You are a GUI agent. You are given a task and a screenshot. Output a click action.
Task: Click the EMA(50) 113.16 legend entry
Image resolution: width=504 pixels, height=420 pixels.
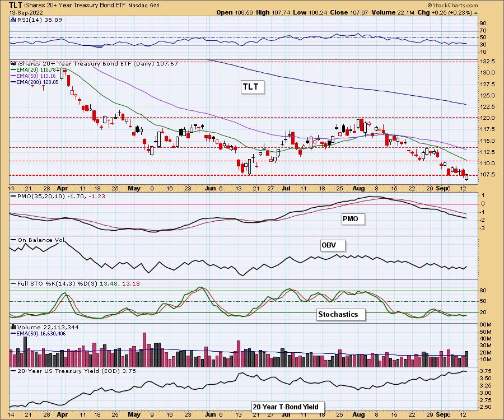[x=34, y=76]
